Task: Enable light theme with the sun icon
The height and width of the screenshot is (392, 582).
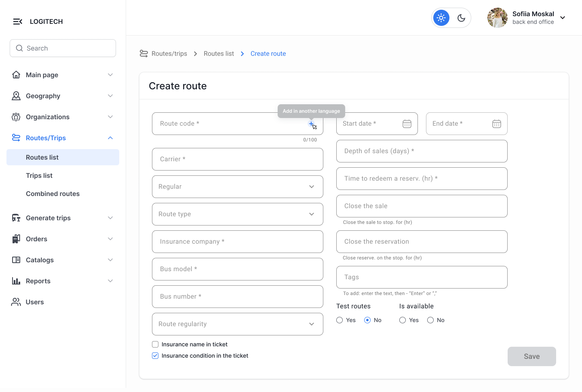Action: point(441,18)
